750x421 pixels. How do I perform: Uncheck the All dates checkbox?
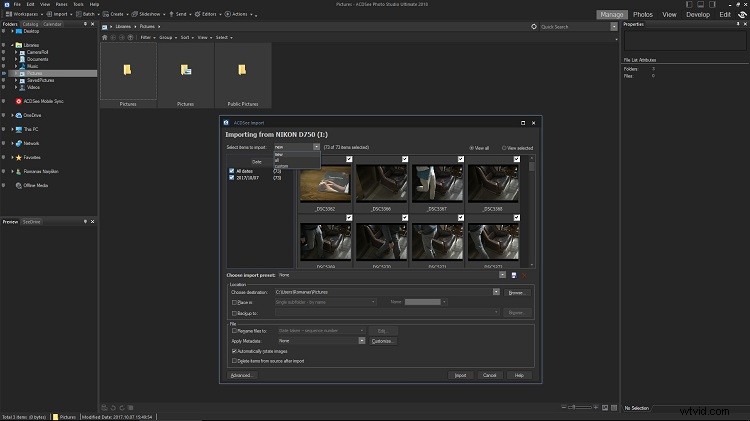[232, 171]
